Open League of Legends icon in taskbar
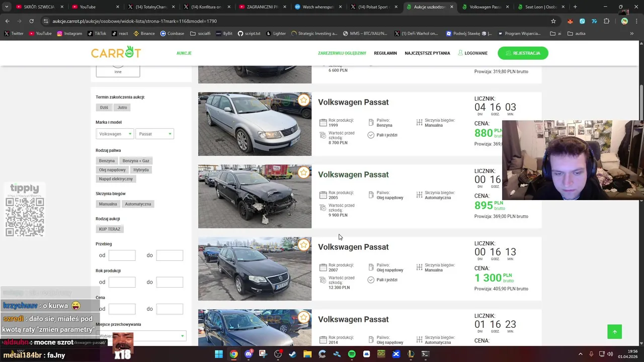 (x=411, y=354)
